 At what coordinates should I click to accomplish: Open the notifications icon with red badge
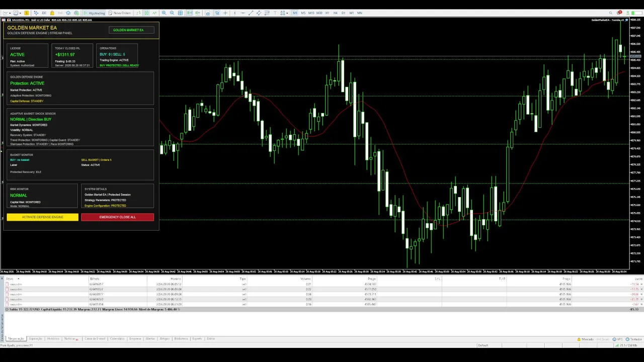click(x=619, y=13)
